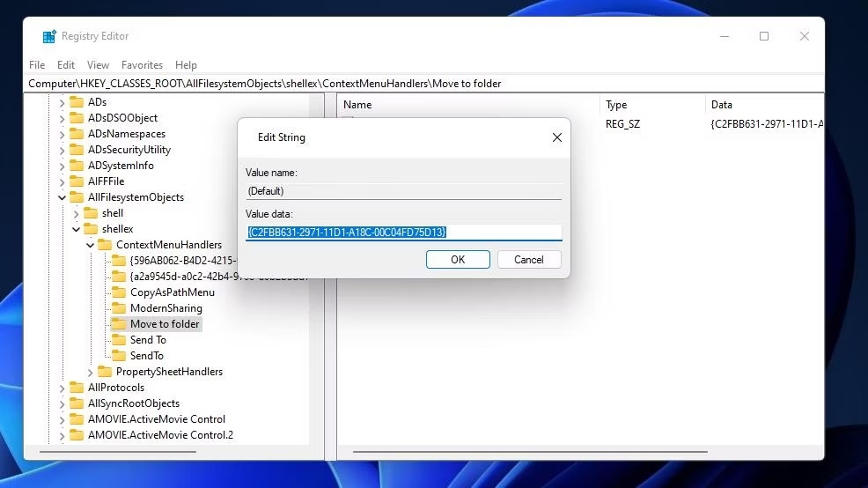Screen dimensions: 868x488
Task: Expand the ADsNamespaces key
Action: pos(62,134)
